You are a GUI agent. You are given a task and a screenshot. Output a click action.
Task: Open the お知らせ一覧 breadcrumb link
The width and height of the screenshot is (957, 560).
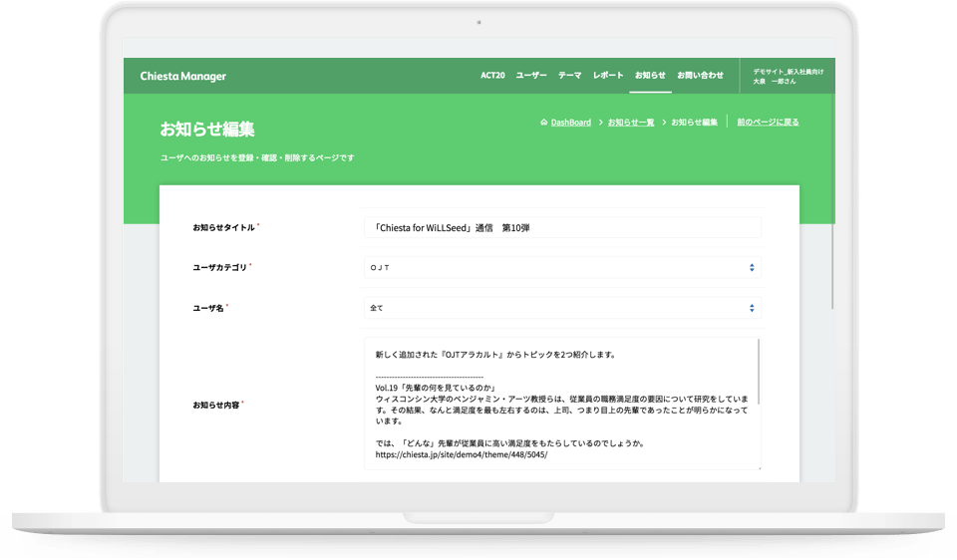[630, 122]
